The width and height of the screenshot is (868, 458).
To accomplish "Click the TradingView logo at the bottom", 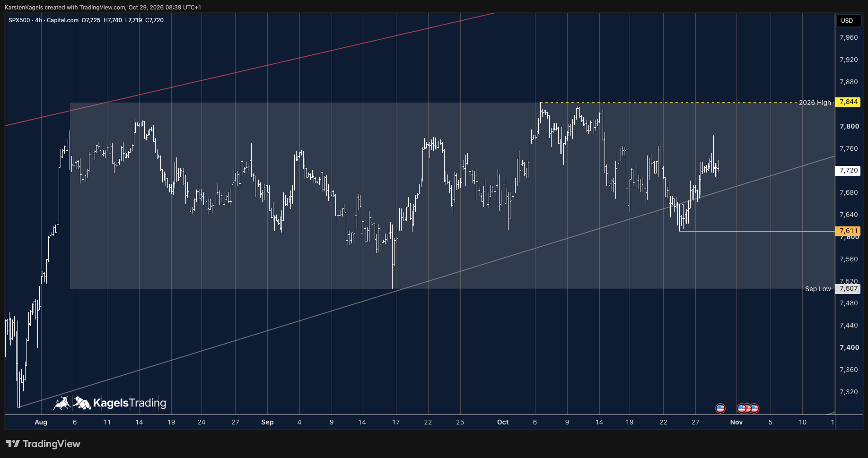I will tap(43, 444).
